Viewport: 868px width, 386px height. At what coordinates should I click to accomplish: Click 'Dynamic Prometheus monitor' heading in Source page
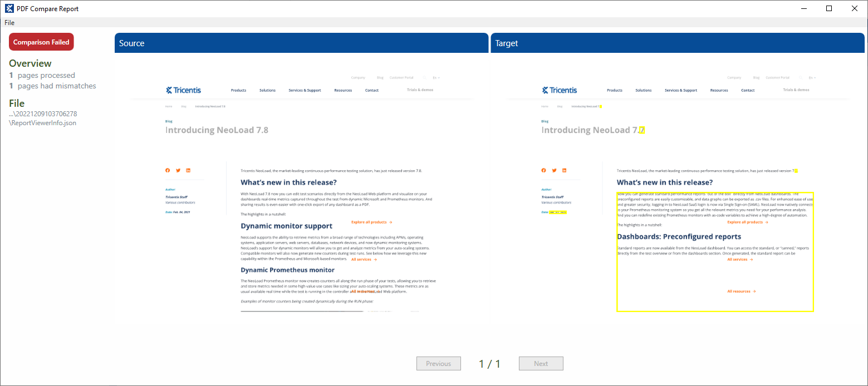[x=287, y=270]
